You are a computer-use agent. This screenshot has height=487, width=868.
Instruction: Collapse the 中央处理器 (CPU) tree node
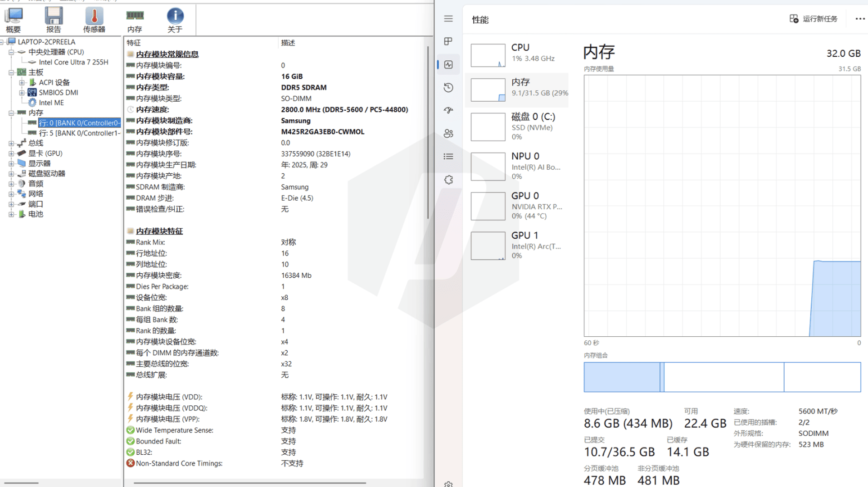(11, 52)
